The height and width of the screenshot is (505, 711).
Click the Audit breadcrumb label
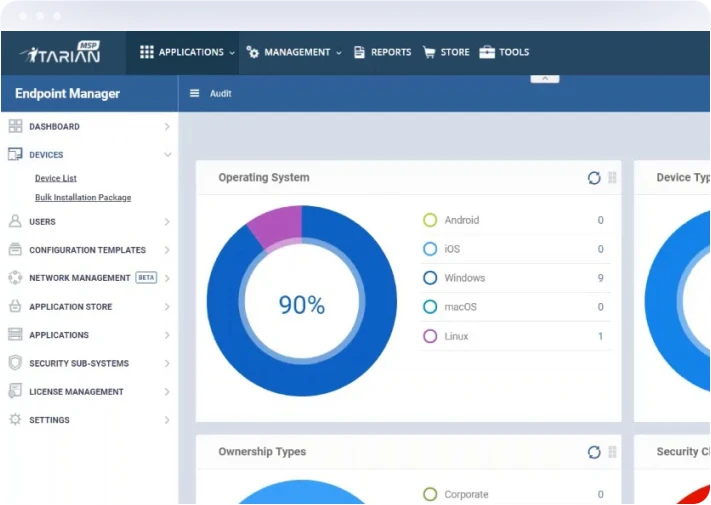(220, 93)
